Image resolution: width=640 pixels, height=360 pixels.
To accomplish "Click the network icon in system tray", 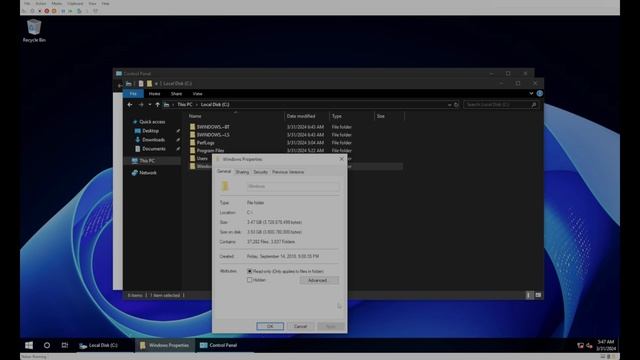I will [x=580, y=346].
